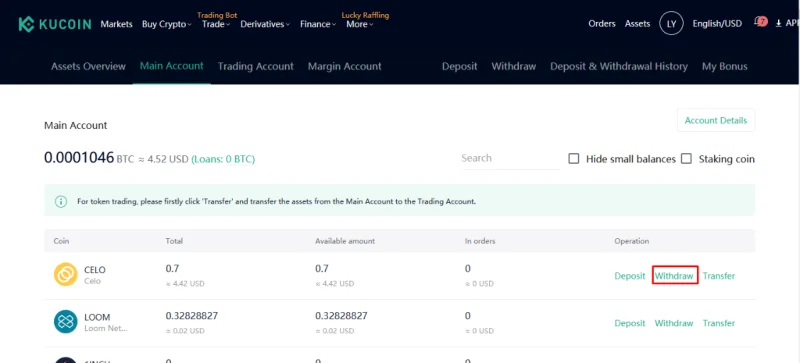This screenshot has height=363, width=800.
Task: Expand the Derivatives dropdown menu
Action: click(x=265, y=24)
